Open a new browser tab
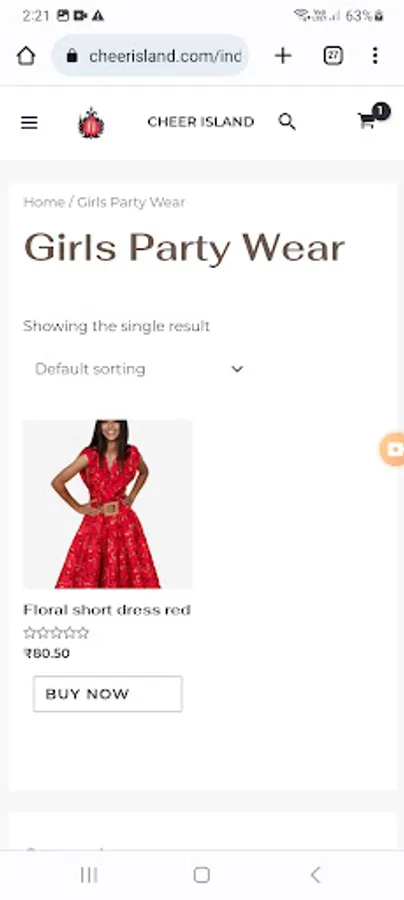The height and width of the screenshot is (900, 404). (x=283, y=56)
